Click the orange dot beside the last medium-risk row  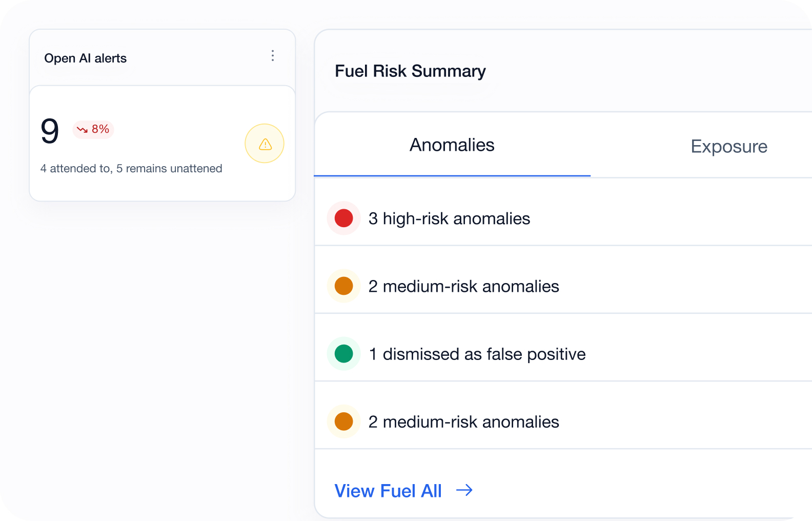[343, 422]
